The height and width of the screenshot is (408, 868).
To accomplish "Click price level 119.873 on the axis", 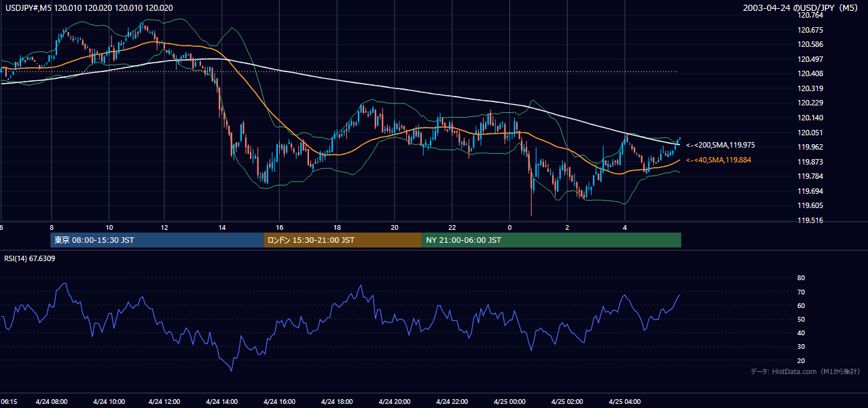I will coord(809,162).
